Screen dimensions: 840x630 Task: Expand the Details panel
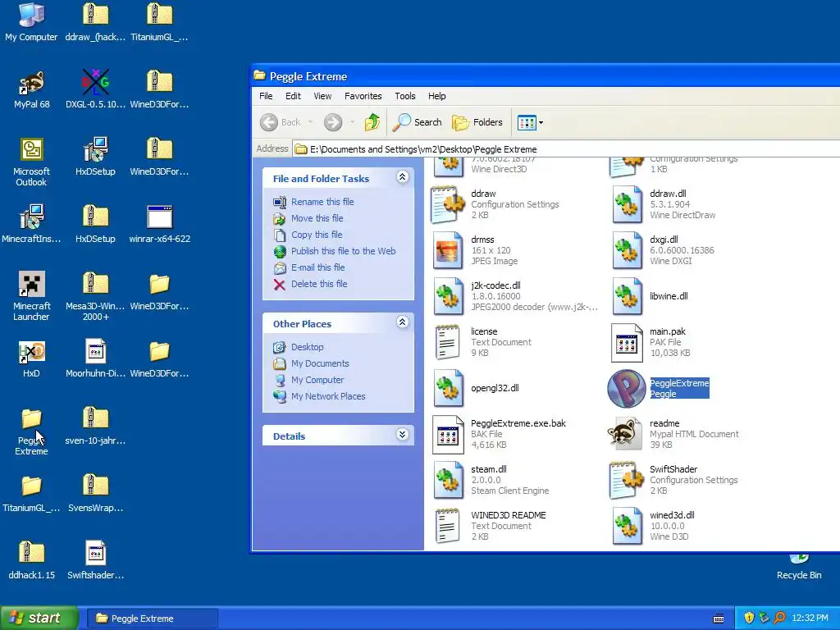[402, 435]
